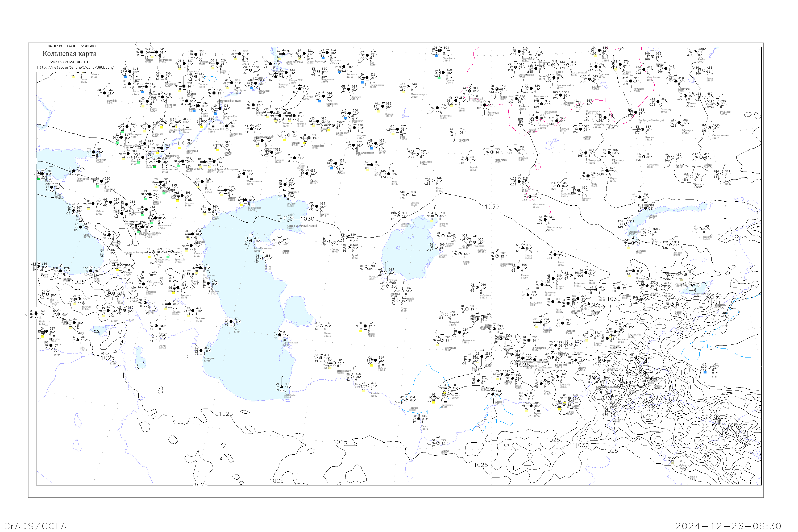The image size is (798, 532).
Task: Click the Валуйки station black dot
Action: 104,93
